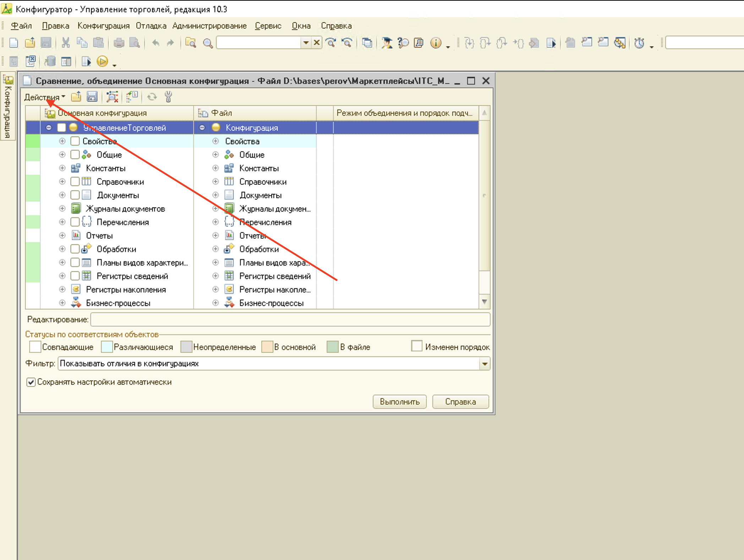Open the Администрирование menu
This screenshot has width=744, height=560.
(x=209, y=26)
